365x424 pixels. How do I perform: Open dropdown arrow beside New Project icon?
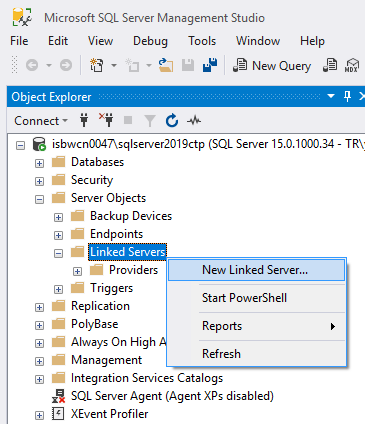click(114, 65)
